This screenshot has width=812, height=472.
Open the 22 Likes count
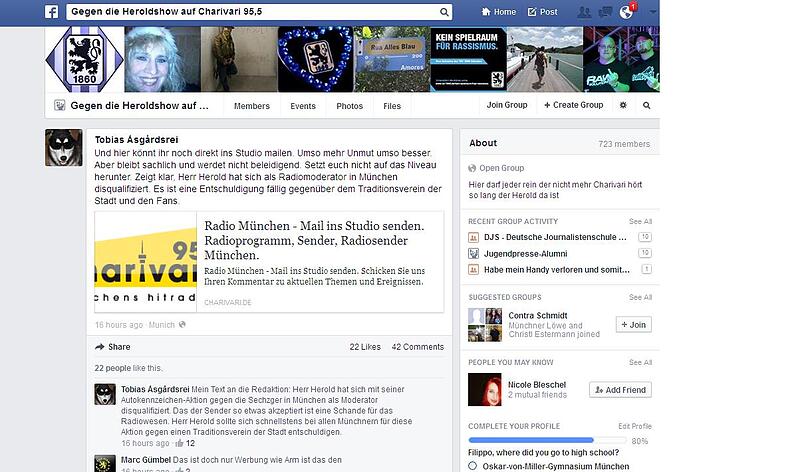click(x=365, y=347)
